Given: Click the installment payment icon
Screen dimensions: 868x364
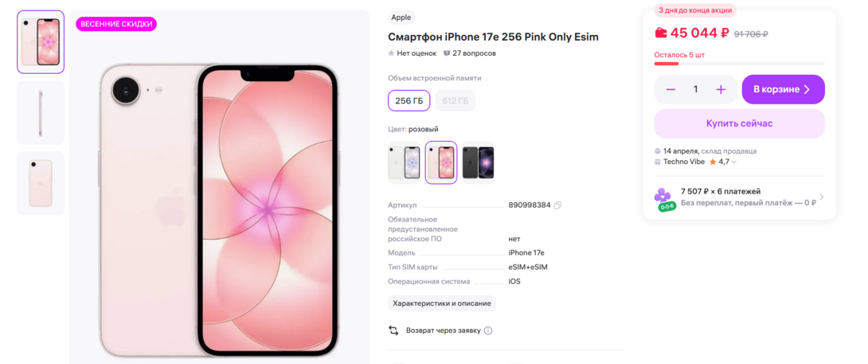Looking at the screenshot, I should 664,197.
